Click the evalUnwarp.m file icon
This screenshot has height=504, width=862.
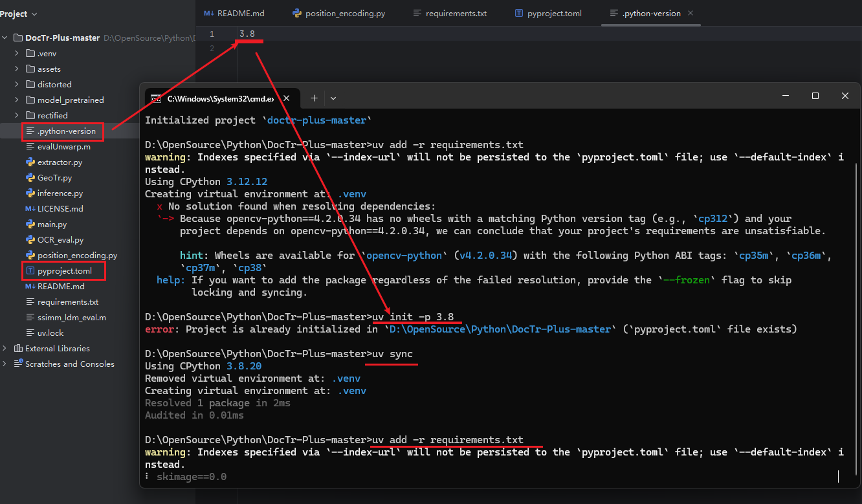coord(30,146)
